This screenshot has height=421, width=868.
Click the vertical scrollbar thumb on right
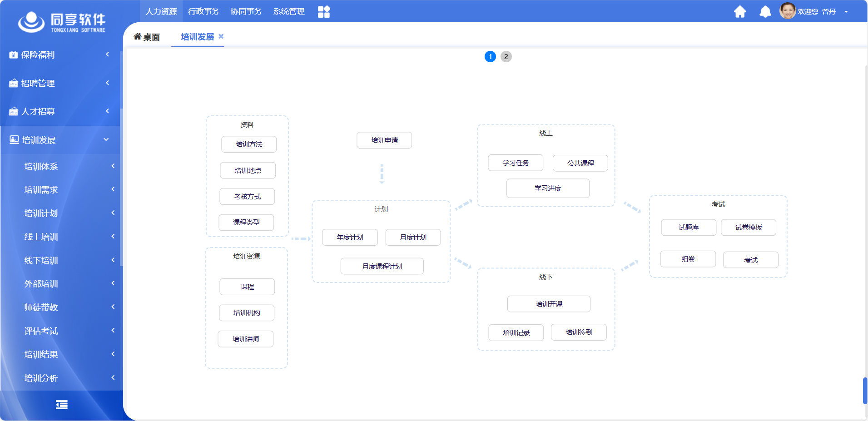[865, 391]
